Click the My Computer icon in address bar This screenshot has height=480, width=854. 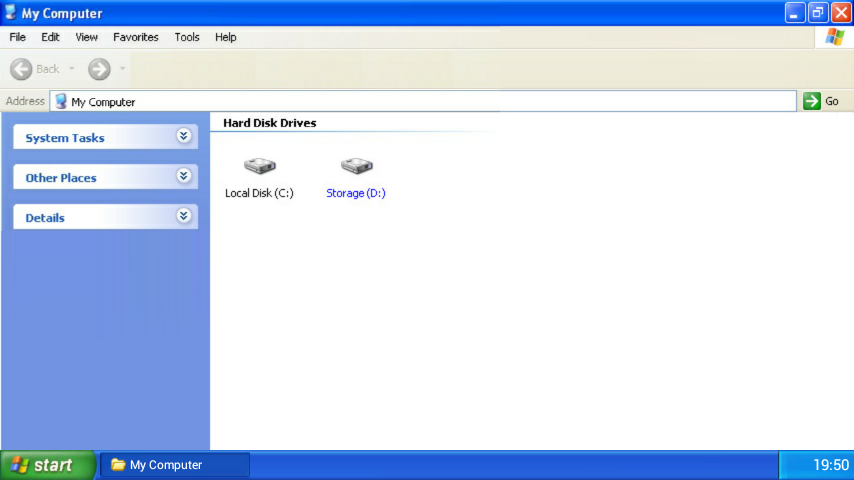point(61,101)
